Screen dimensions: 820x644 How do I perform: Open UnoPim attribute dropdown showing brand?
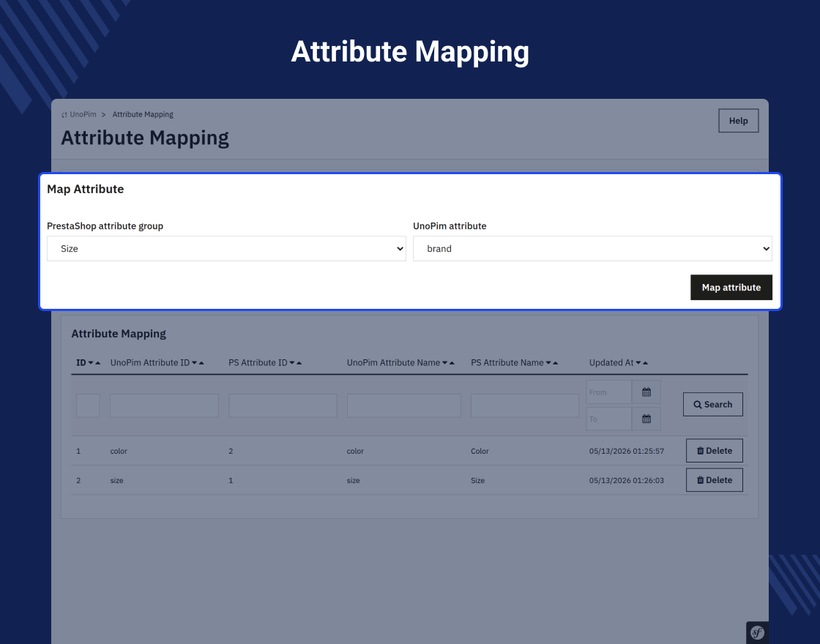click(x=592, y=249)
